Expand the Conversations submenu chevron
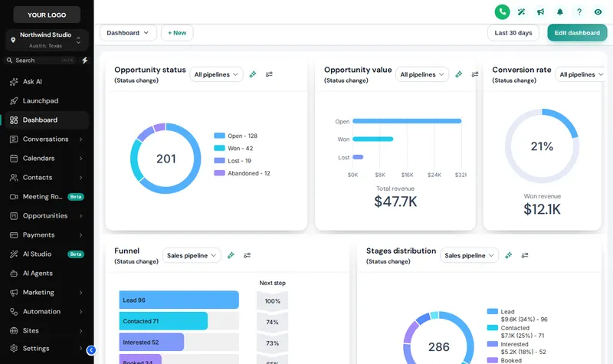Image resolution: width=613 pixels, height=364 pixels. (81, 139)
